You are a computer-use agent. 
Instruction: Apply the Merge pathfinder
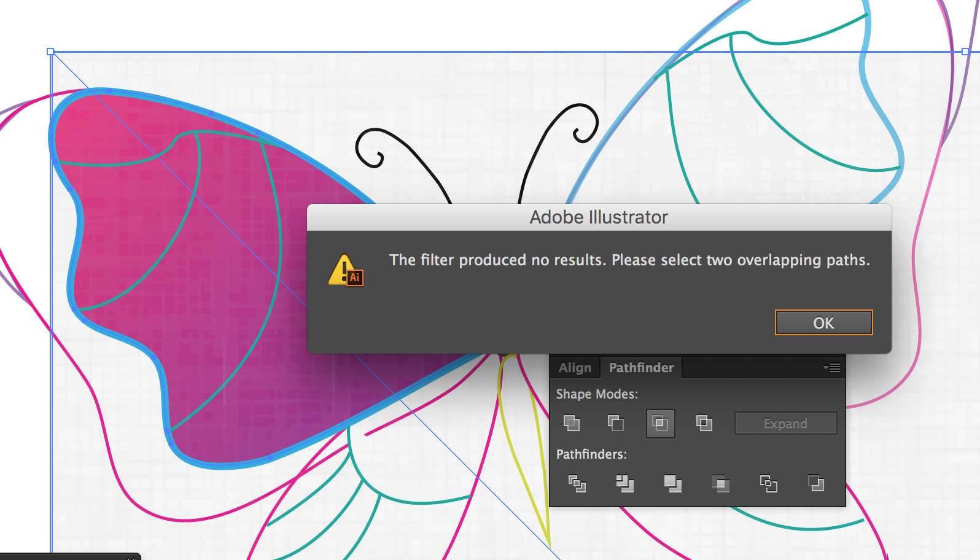[672, 484]
